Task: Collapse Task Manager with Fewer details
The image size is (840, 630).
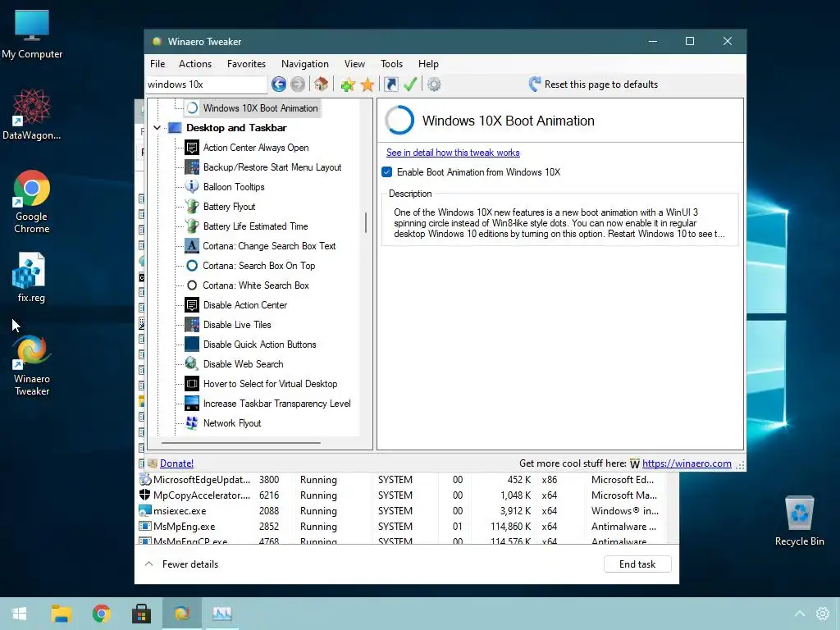Action: tap(181, 564)
